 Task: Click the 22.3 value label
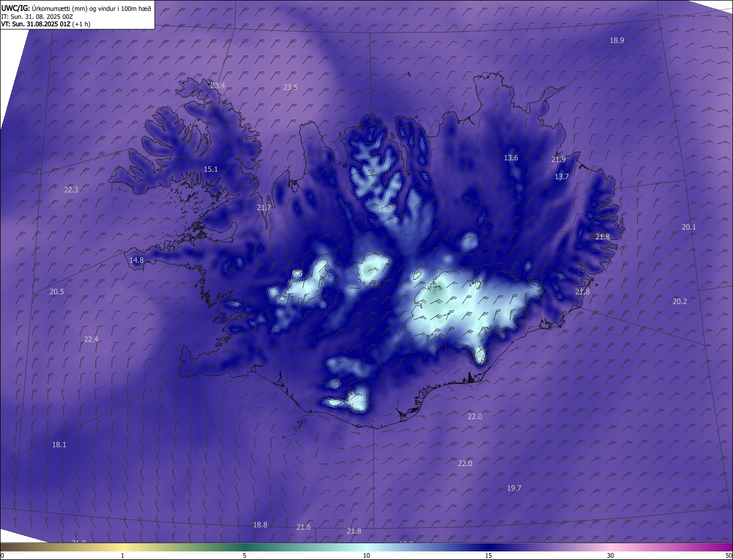[71, 190]
